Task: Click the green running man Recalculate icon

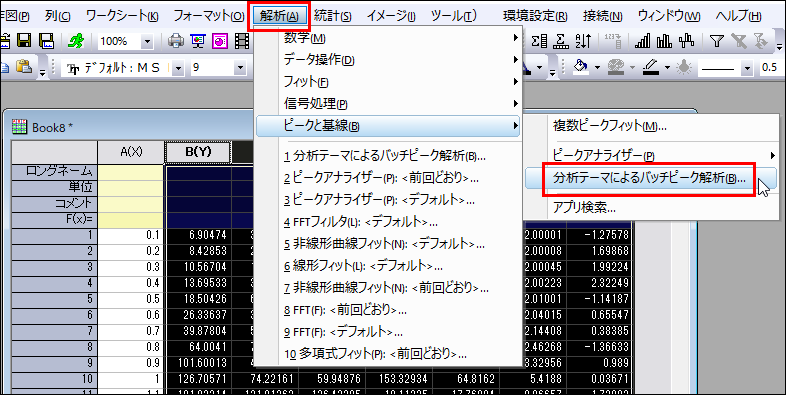Action: pyautogui.click(x=77, y=41)
